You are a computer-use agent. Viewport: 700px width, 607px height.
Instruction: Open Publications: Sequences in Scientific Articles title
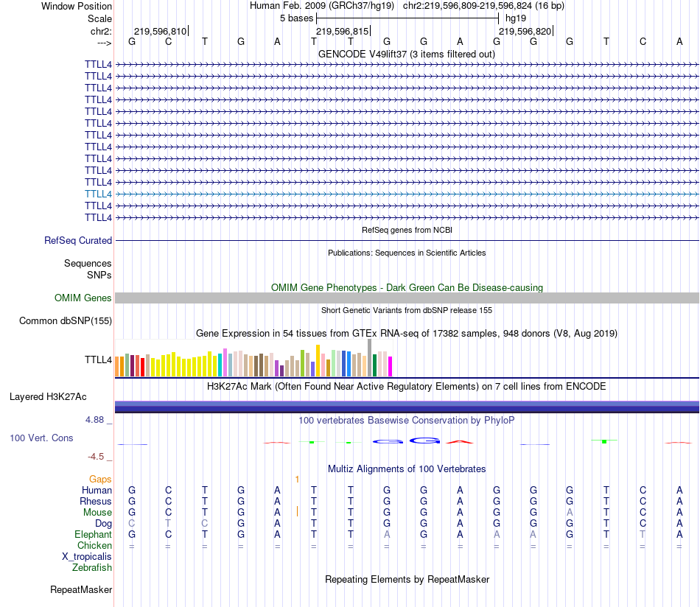tap(407, 253)
